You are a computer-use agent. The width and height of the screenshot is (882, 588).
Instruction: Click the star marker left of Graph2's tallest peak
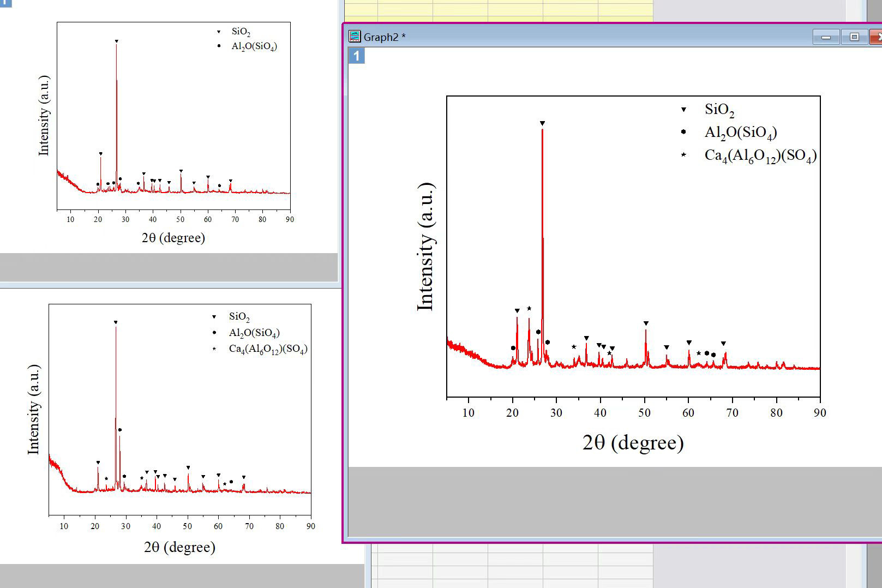click(x=529, y=308)
